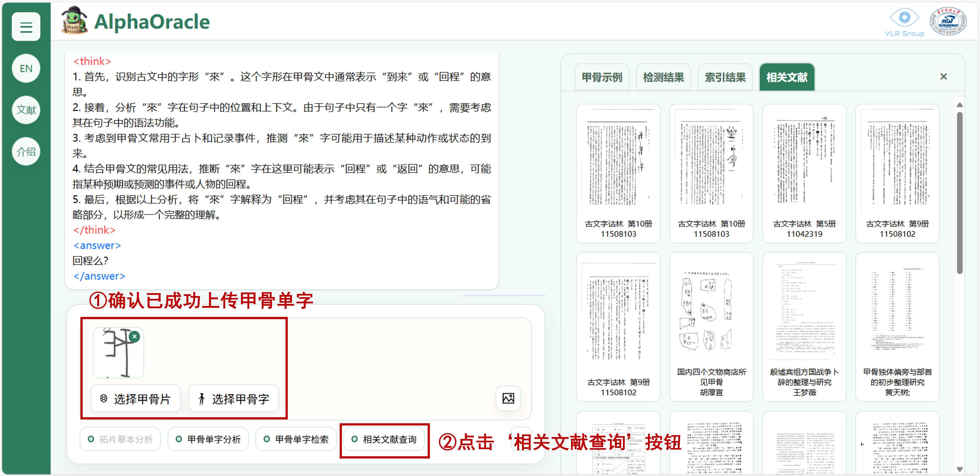This screenshot has width=980, height=476.
Task: Click the image upload icon
Action: tap(508, 399)
